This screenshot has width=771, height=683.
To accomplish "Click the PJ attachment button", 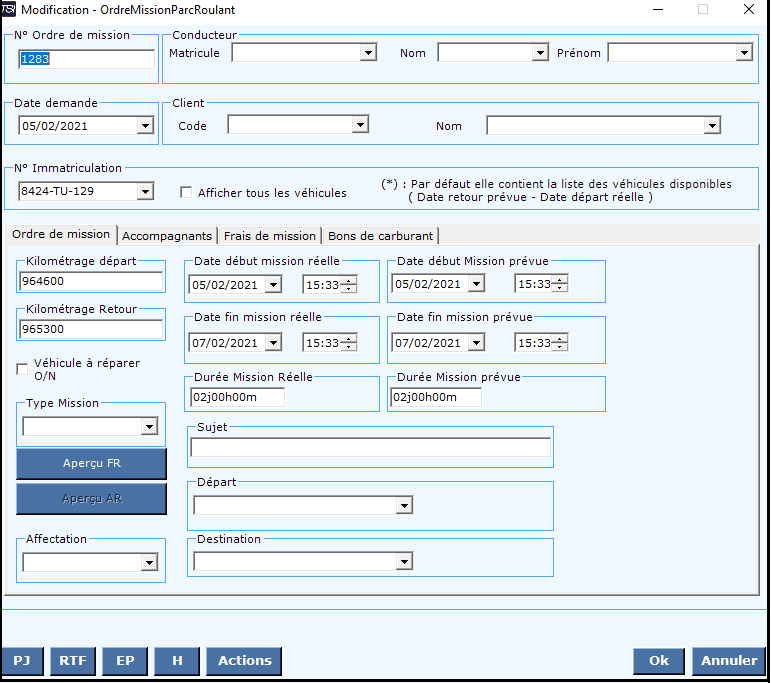I will click(22, 660).
